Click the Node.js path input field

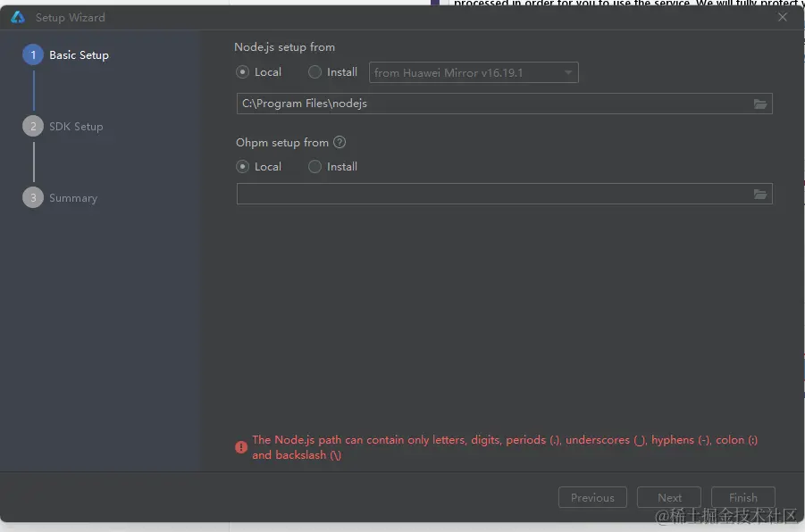tap(504, 104)
